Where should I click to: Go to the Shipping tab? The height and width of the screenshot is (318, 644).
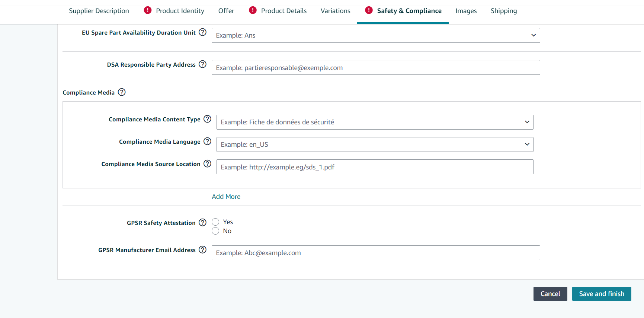(503, 11)
